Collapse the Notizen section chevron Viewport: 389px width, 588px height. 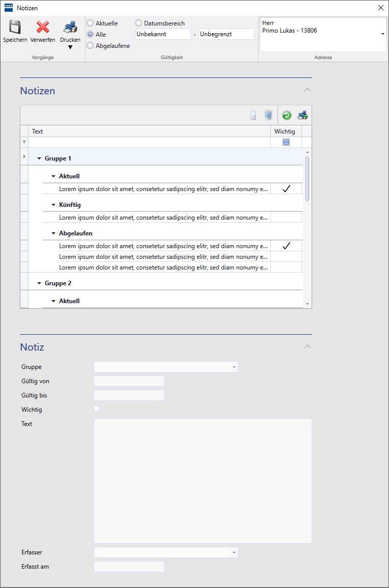tap(308, 90)
